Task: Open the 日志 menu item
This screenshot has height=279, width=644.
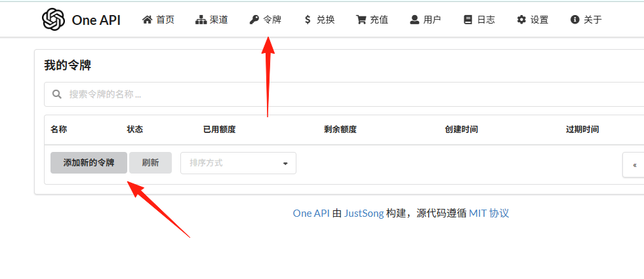Action: click(x=479, y=19)
